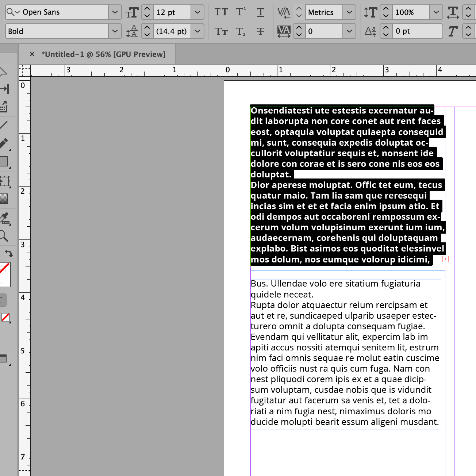Toggle small caps formatting

[x=221, y=31]
